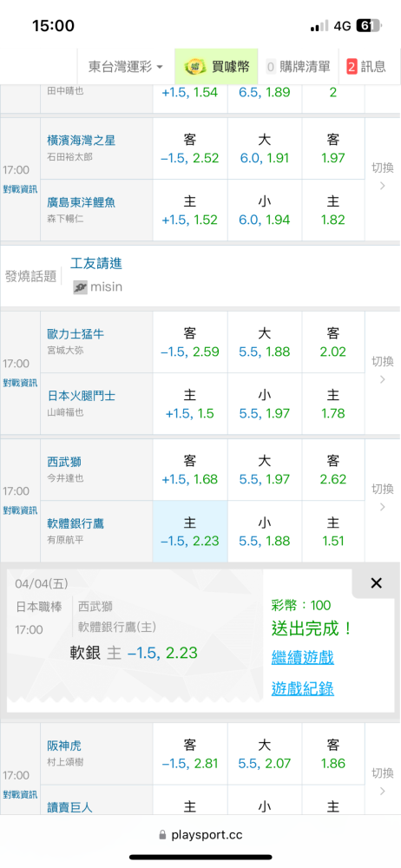This screenshot has width=401, height=868.
Task: Open 購牌清單 cart tab
Action: coord(298,67)
